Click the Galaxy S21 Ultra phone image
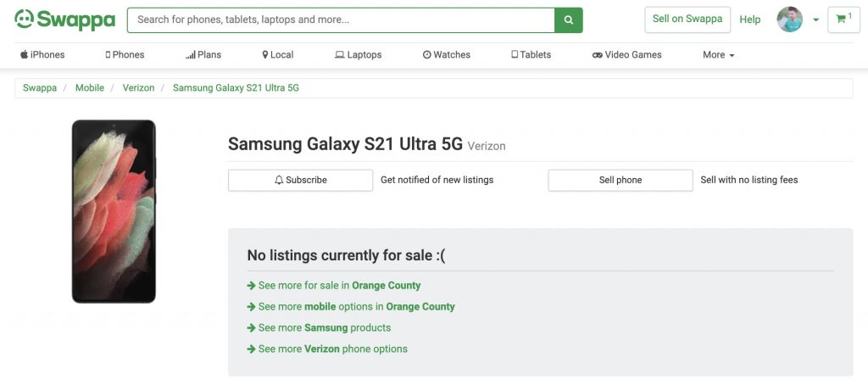This screenshot has width=868, height=391. click(x=114, y=211)
